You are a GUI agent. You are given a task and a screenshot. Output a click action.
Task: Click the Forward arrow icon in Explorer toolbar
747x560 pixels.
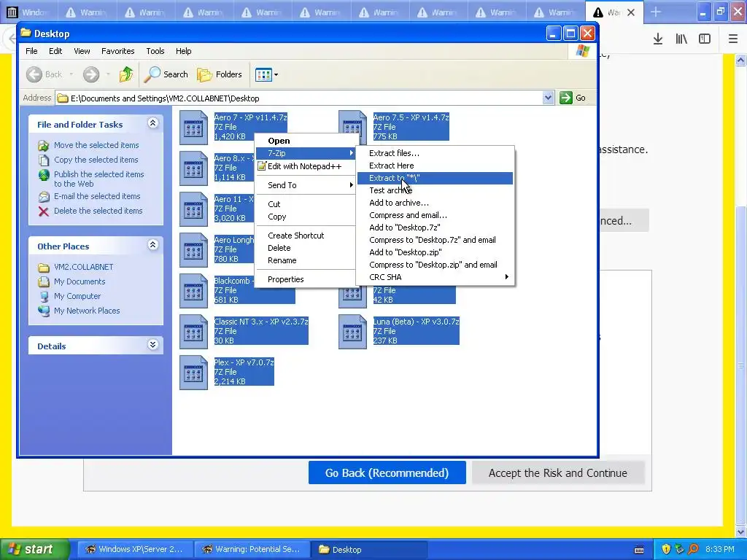pos(91,74)
